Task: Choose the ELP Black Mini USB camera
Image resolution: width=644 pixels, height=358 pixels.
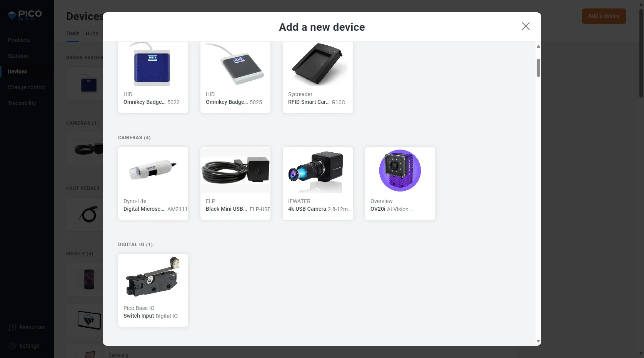Action: point(235,183)
